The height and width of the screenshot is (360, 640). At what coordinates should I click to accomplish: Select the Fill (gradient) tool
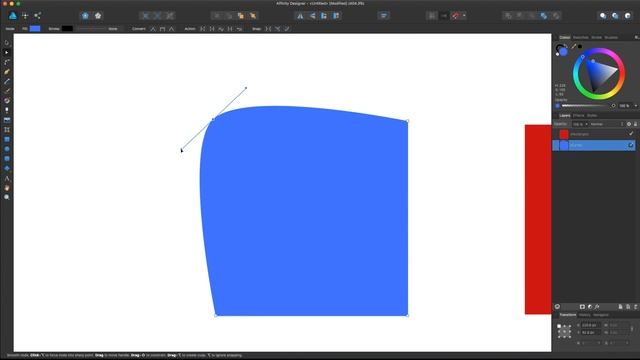click(7, 100)
